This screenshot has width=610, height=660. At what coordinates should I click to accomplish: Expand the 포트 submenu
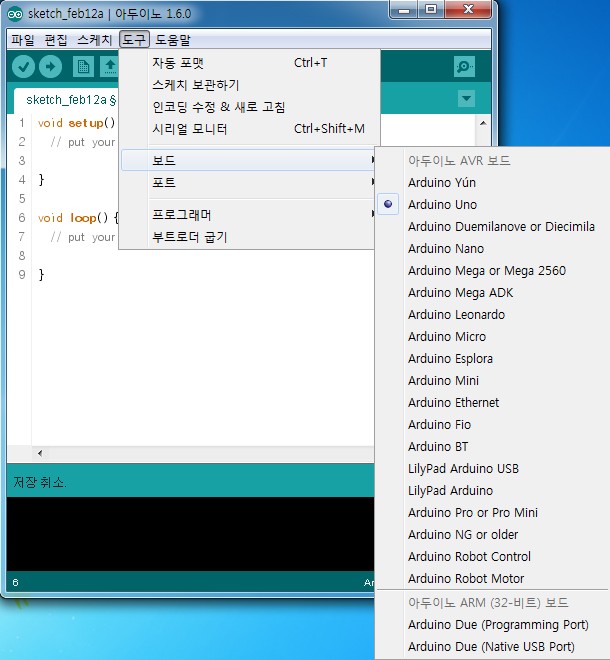point(248,182)
